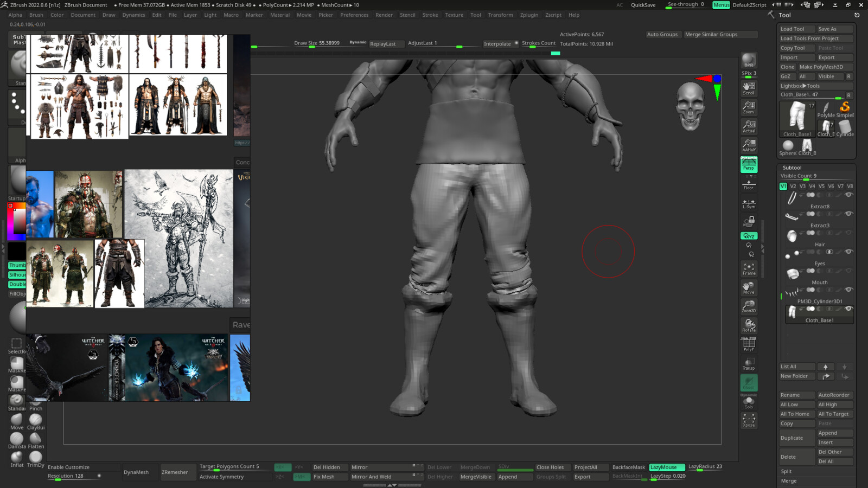Click the SimpleBrush tool icon
868x488 pixels.
[x=845, y=109]
